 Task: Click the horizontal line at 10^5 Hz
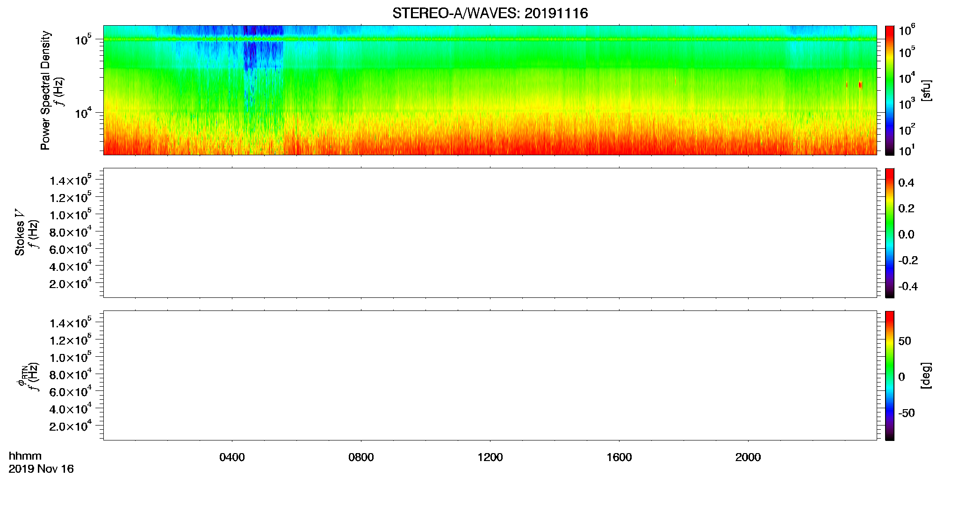[x=490, y=39]
